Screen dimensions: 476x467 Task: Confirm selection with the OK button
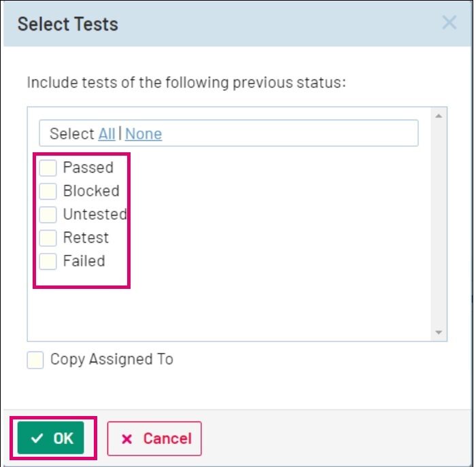coord(51,438)
